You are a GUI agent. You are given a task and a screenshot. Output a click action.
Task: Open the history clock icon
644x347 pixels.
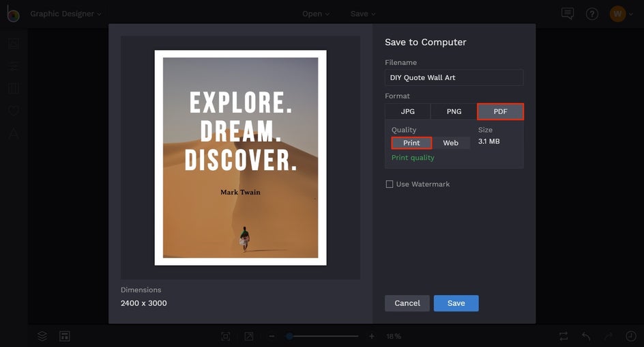coord(631,336)
